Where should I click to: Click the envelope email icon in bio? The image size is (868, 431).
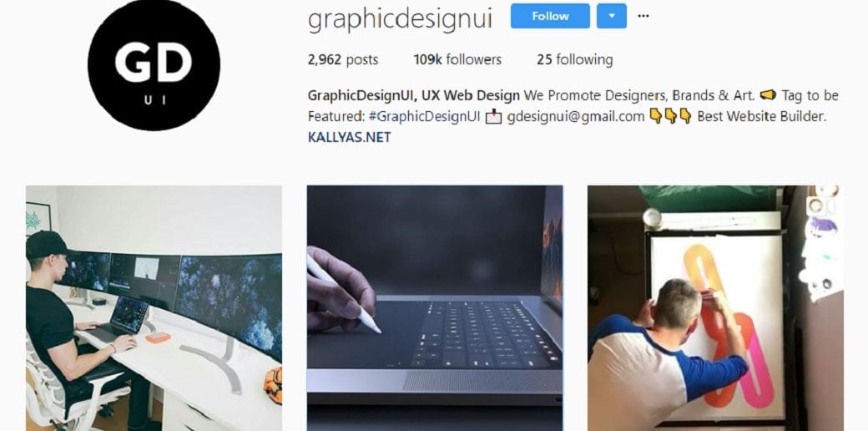point(493,117)
